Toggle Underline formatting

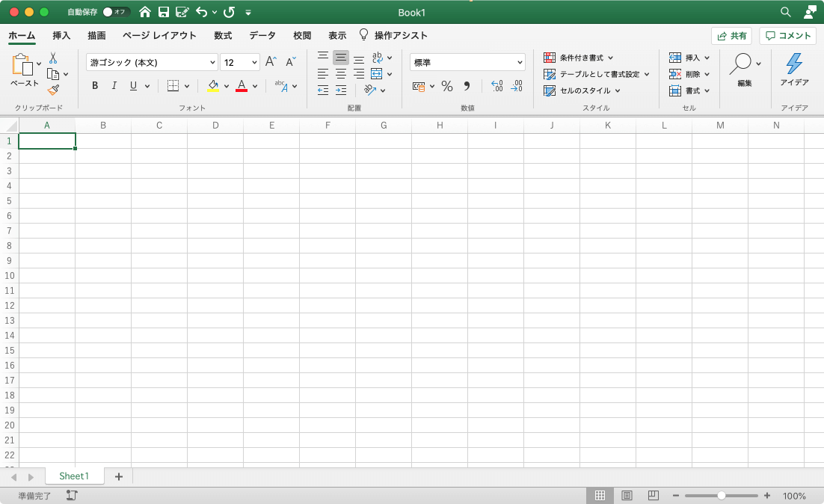point(134,86)
